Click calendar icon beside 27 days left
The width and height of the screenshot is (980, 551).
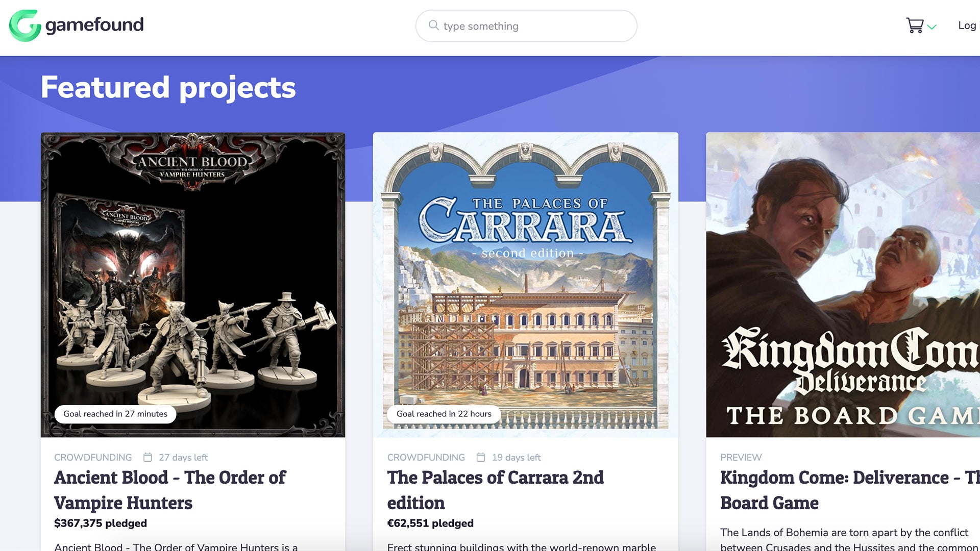click(148, 457)
